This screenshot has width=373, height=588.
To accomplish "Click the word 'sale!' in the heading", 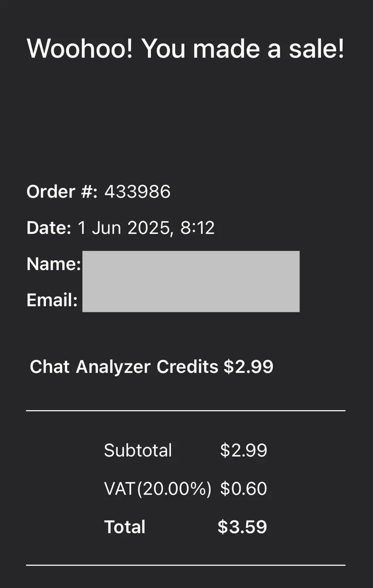I will coord(316,49).
